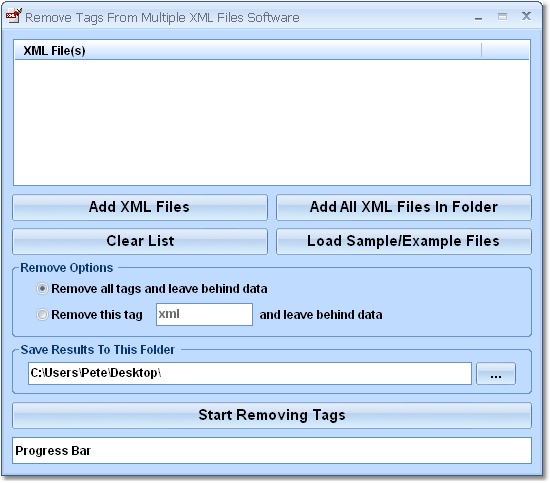550x483 pixels.
Task: Start Removing Tags
Action: (x=272, y=415)
